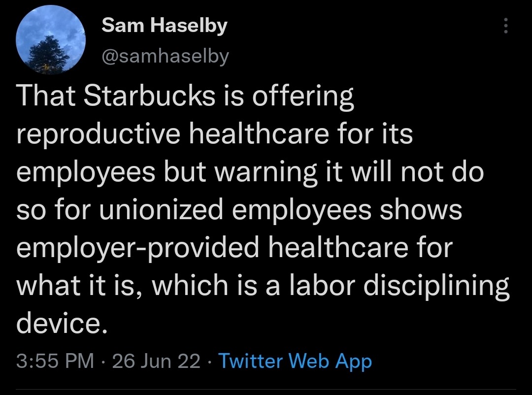Click the @samhaselby handle
The width and height of the screenshot is (532, 395).
165,57
